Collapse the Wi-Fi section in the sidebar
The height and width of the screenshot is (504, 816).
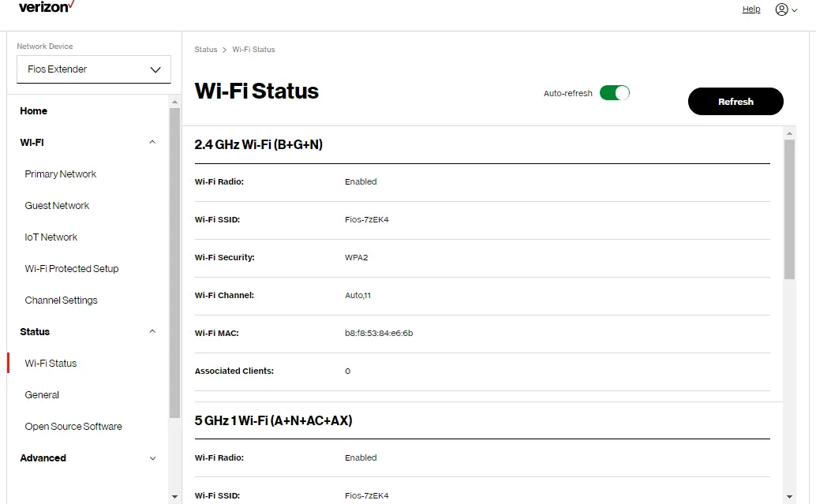pos(152,143)
